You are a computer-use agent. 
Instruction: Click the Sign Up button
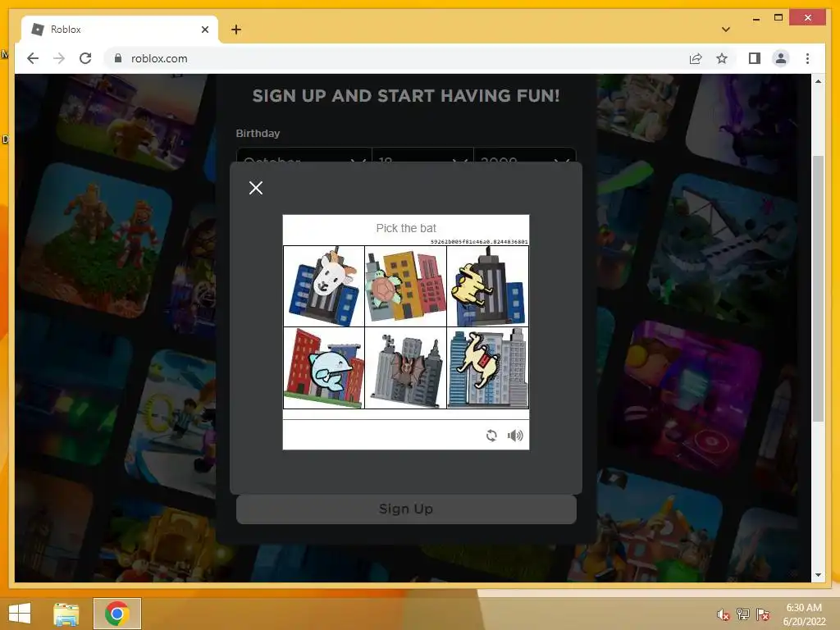(406, 509)
